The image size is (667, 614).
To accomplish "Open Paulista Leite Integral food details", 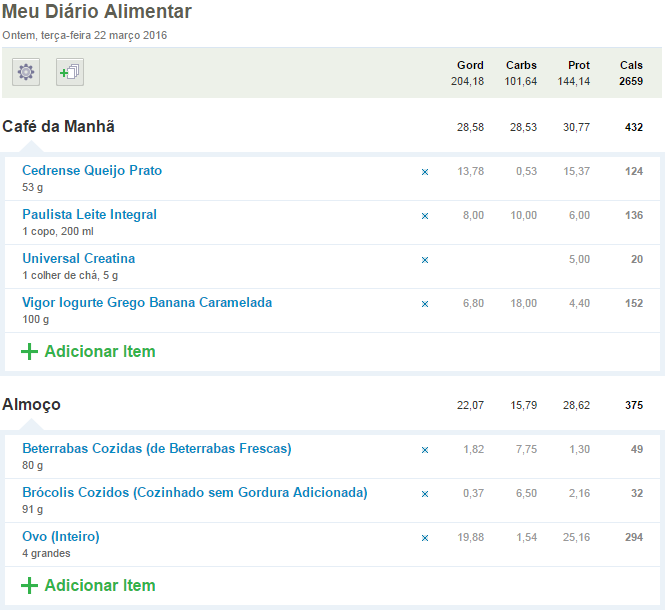I will [89, 215].
